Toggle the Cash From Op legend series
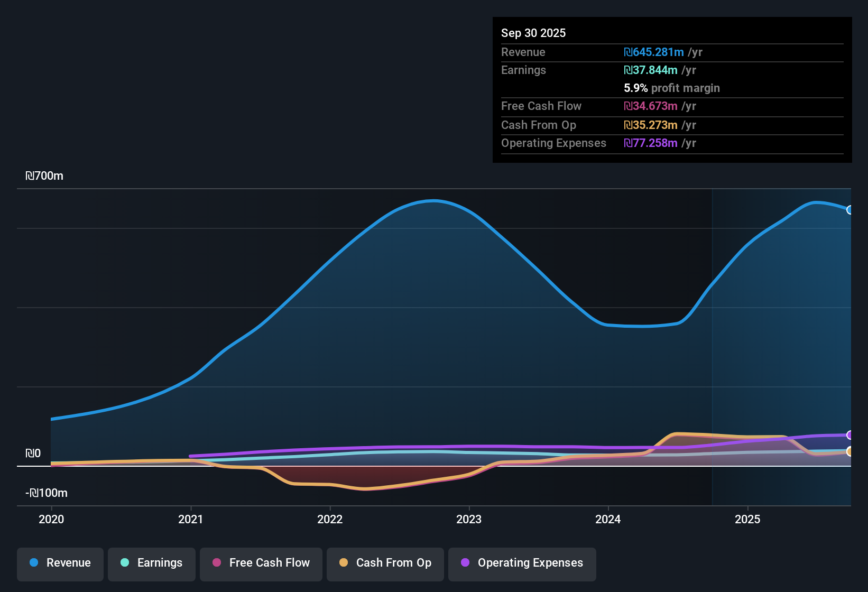Screen dimensions: 868x592 point(385,563)
